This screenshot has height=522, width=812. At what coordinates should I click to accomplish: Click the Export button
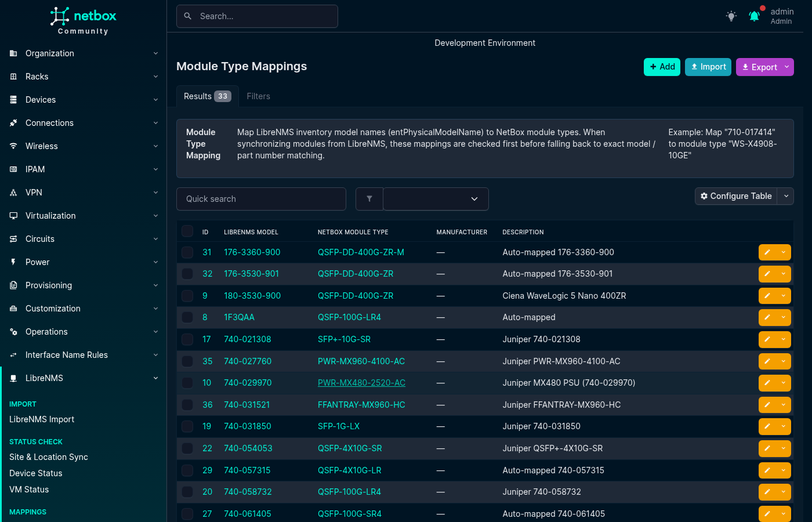click(759, 67)
